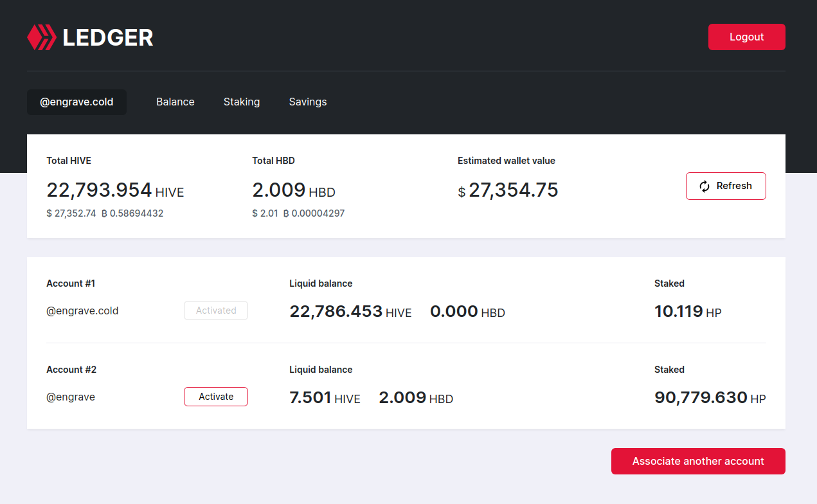Click the estimated wallet value 27,354.75
Screen dimensions: 817x504
514,190
